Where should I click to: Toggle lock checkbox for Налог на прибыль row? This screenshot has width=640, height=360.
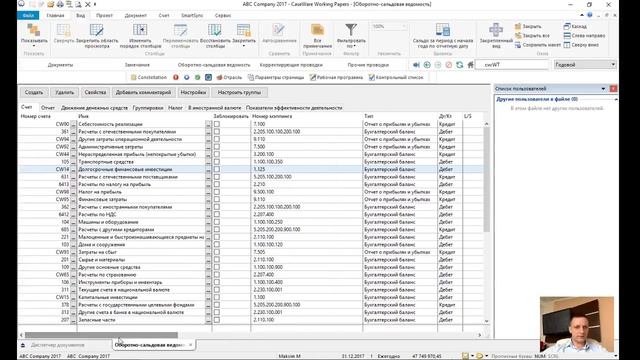217,192
